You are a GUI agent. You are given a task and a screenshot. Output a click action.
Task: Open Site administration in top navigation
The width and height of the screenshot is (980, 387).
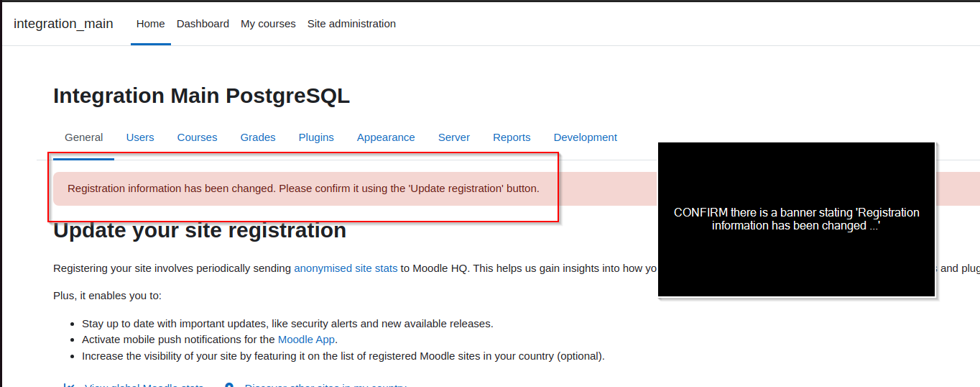351,24
